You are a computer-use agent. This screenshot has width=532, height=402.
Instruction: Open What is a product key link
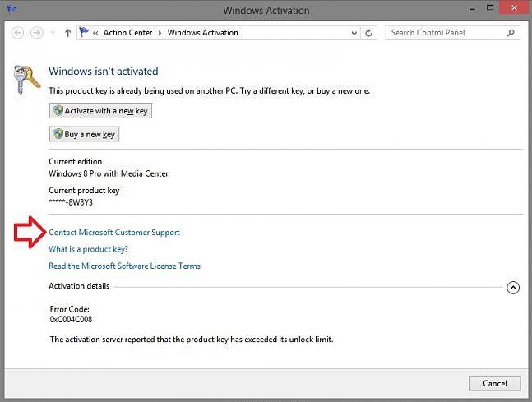tap(88, 249)
